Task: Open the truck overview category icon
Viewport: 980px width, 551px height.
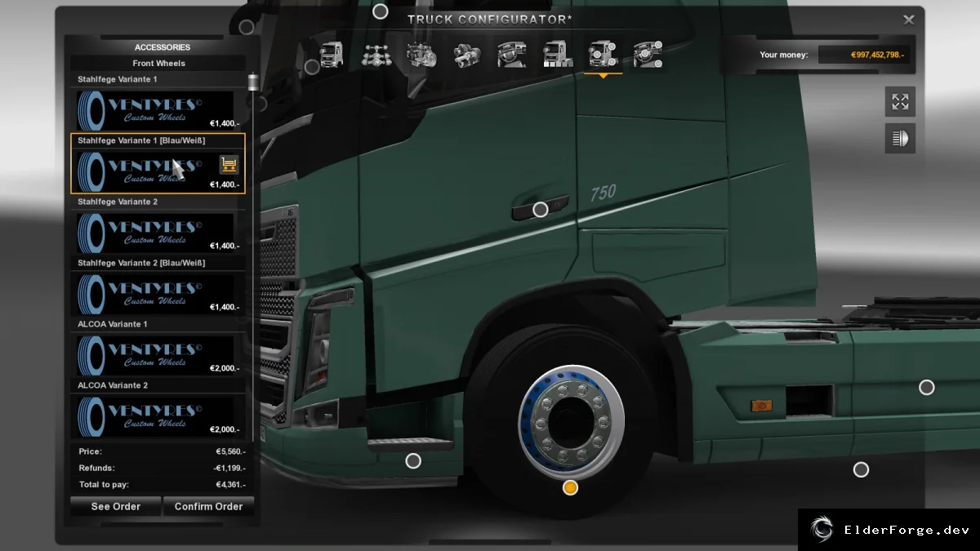Action: pos(332,55)
